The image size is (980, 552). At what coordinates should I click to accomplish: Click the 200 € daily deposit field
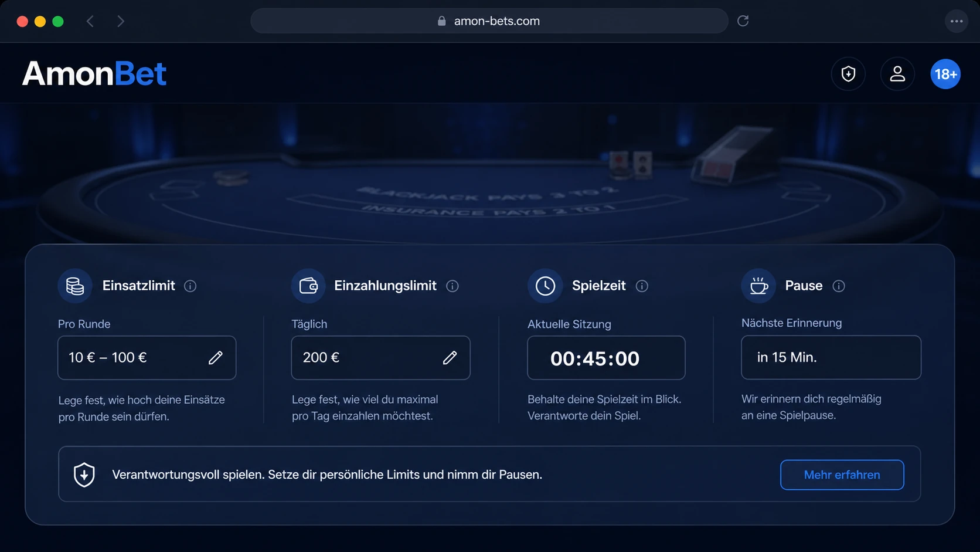tap(381, 358)
